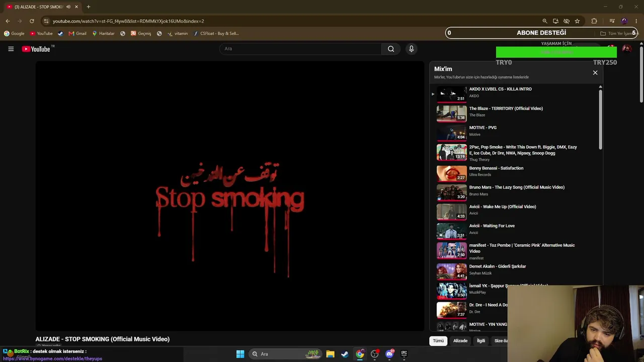Open File Explorer from the taskbar
This screenshot has height=362, width=644.
[330, 354]
